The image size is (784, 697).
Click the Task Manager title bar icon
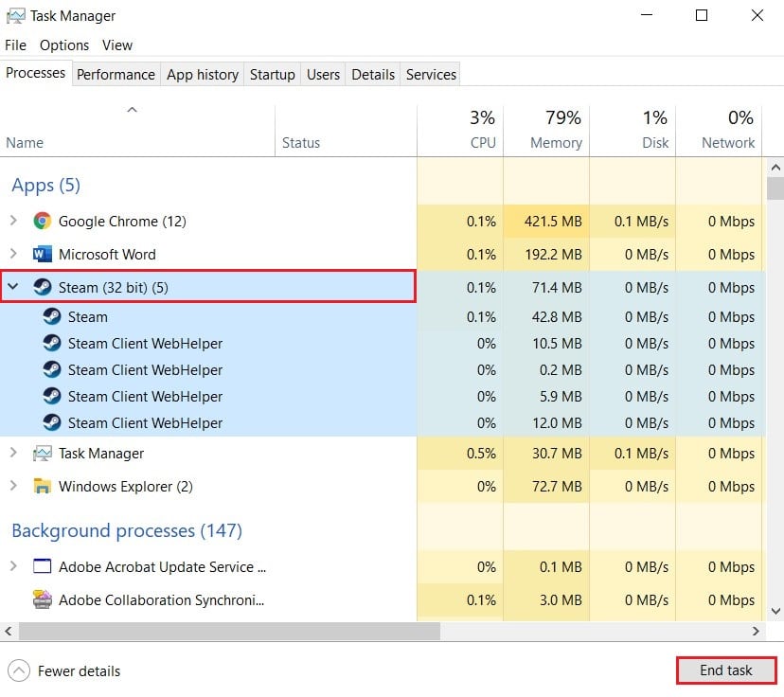pyautogui.click(x=16, y=15)
